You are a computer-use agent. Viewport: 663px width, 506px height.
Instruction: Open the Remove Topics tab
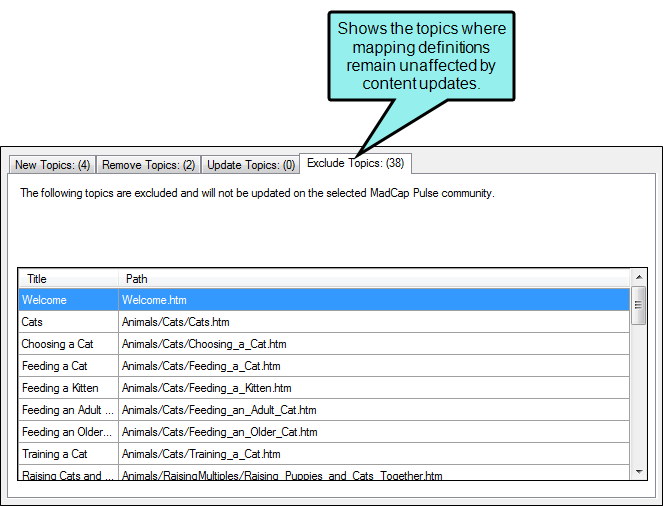coord(148,164)
